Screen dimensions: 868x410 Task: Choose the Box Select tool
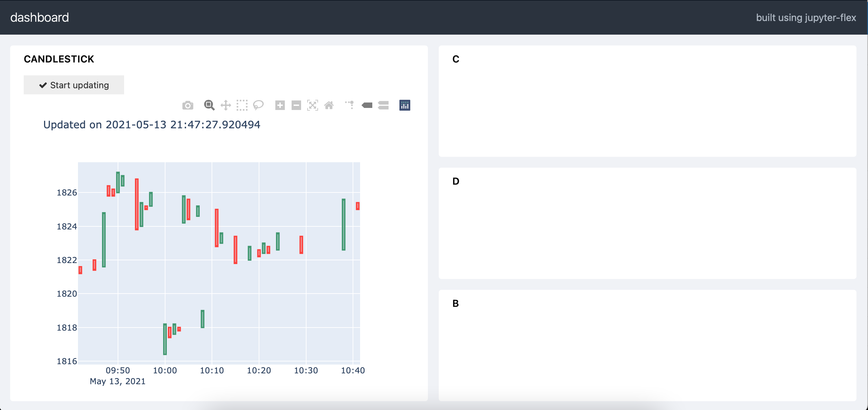click(x=242, y=105)
